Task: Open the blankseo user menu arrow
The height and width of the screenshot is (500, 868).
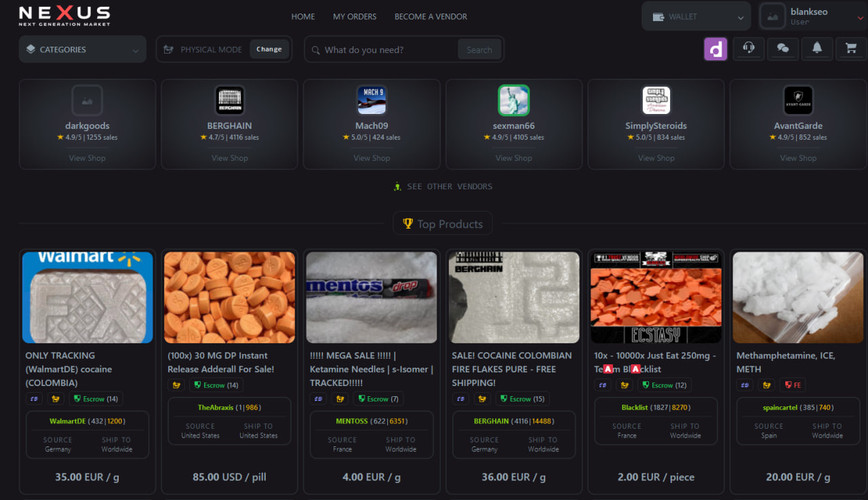Action: pyautogui.click(x=860, y=18)
